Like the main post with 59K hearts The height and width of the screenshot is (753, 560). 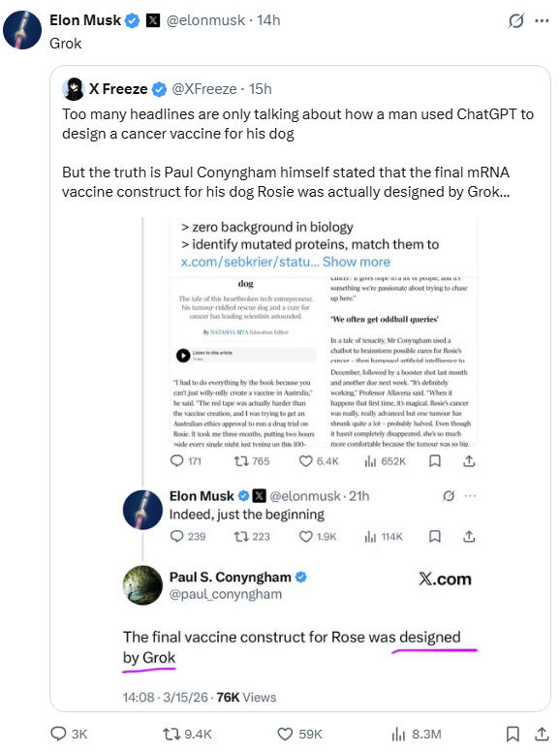click(x=300, y=734)
